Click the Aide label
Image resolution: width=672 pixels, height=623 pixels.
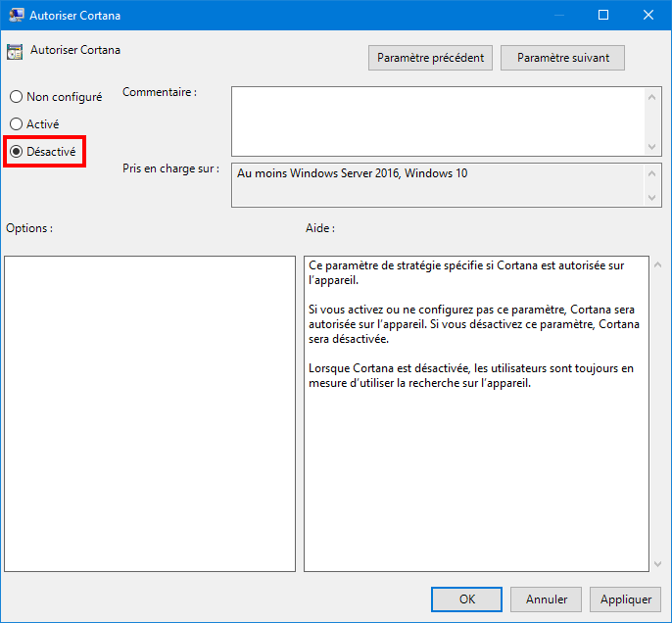click(x=320, y=228)
